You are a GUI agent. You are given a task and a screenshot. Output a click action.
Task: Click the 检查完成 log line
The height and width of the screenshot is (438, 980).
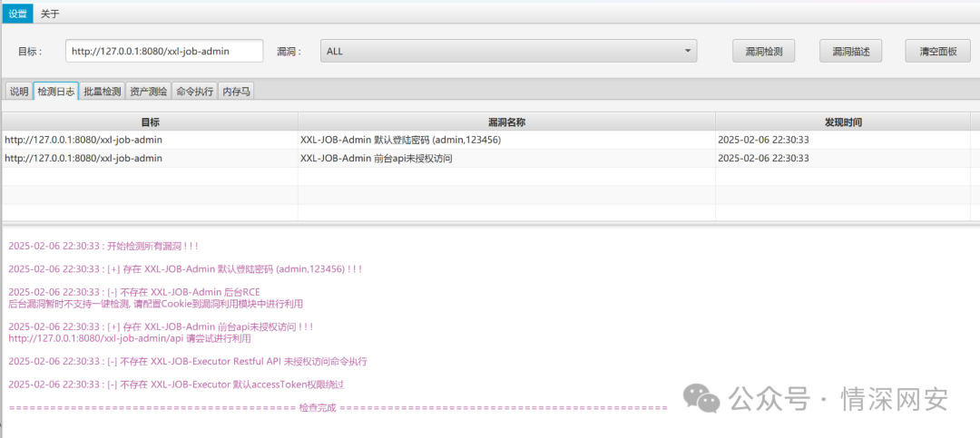[x=338, y=407]
